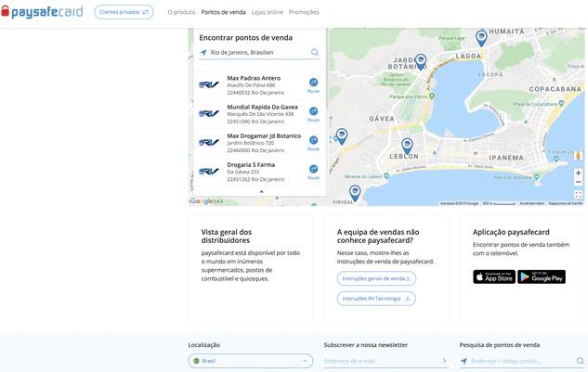
Task: Get route to Drogaria S Farma
Action: (x=313, y=172)
